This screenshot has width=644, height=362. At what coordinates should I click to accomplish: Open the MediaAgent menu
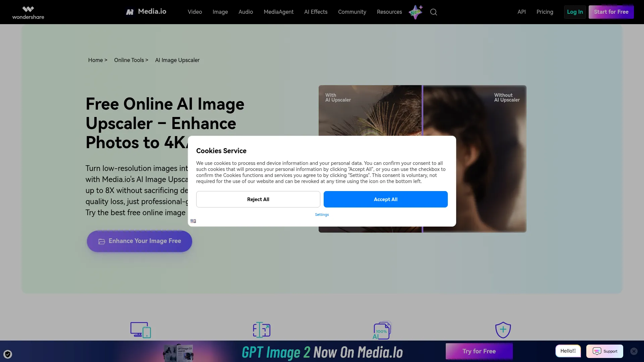(279, 12)
